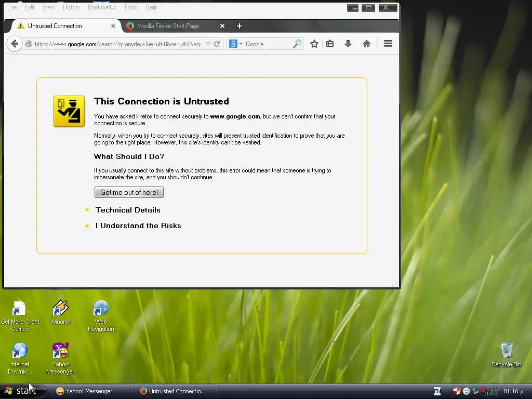Click the This Connection is Untrusted heading

(162, 101)
